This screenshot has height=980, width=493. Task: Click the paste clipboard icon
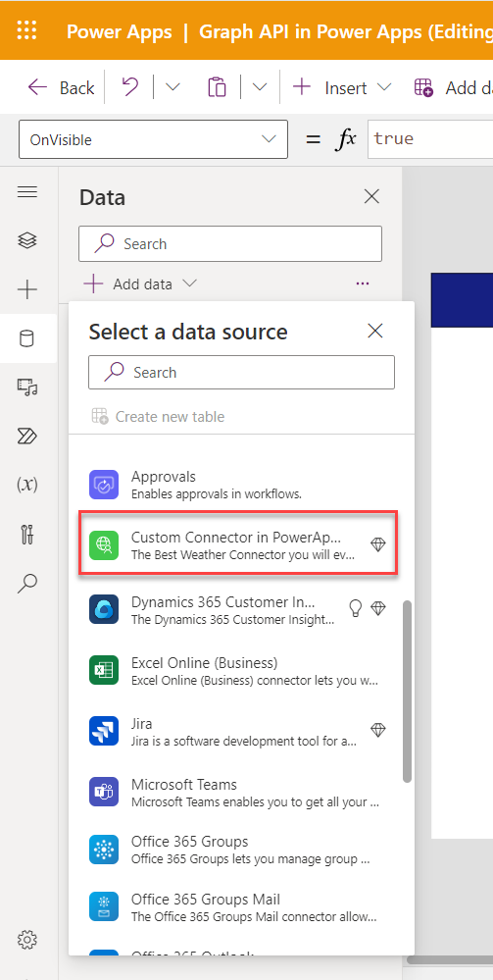(217, 87)
